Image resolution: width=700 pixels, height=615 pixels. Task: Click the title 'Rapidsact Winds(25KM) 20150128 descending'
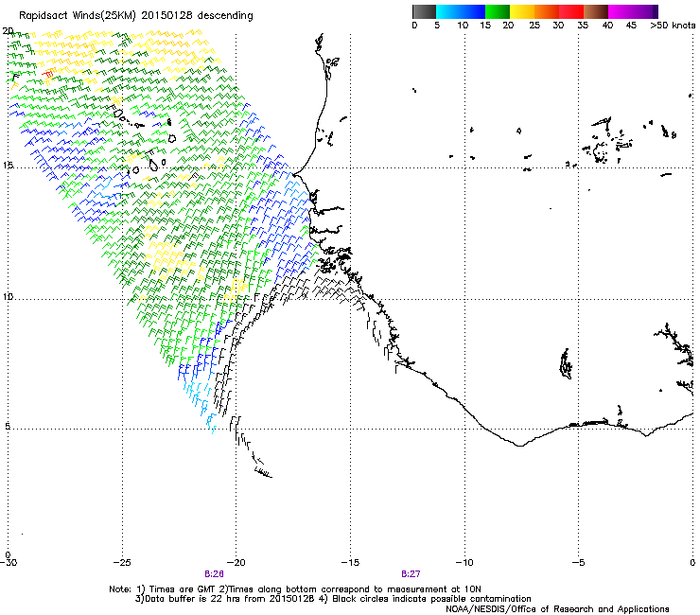135,16
